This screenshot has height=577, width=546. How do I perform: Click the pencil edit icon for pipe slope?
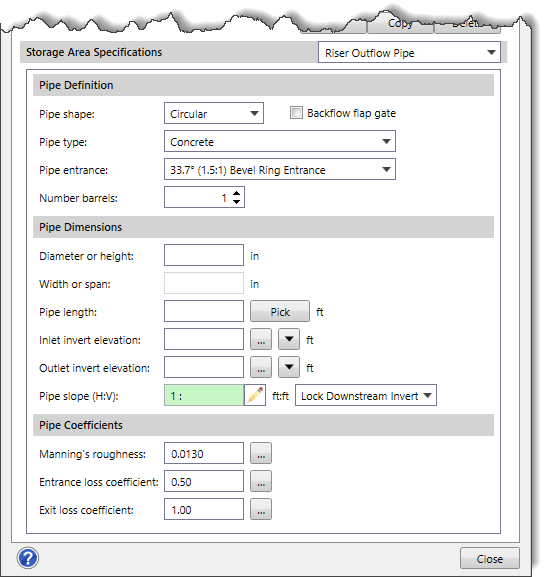255,396
